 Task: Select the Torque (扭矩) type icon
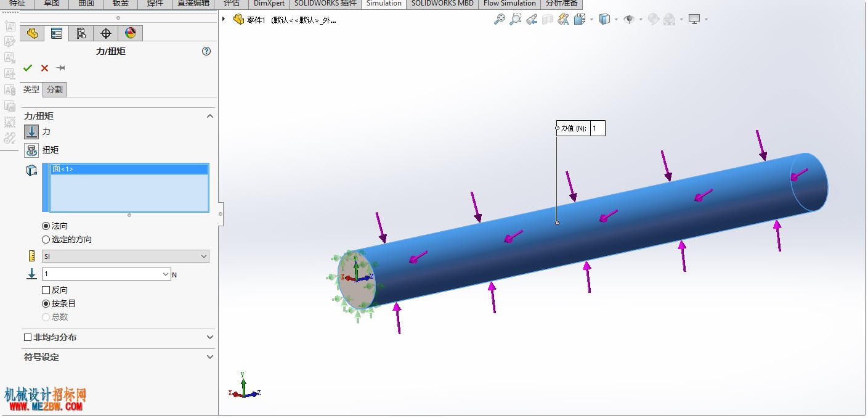coord(31,150)
